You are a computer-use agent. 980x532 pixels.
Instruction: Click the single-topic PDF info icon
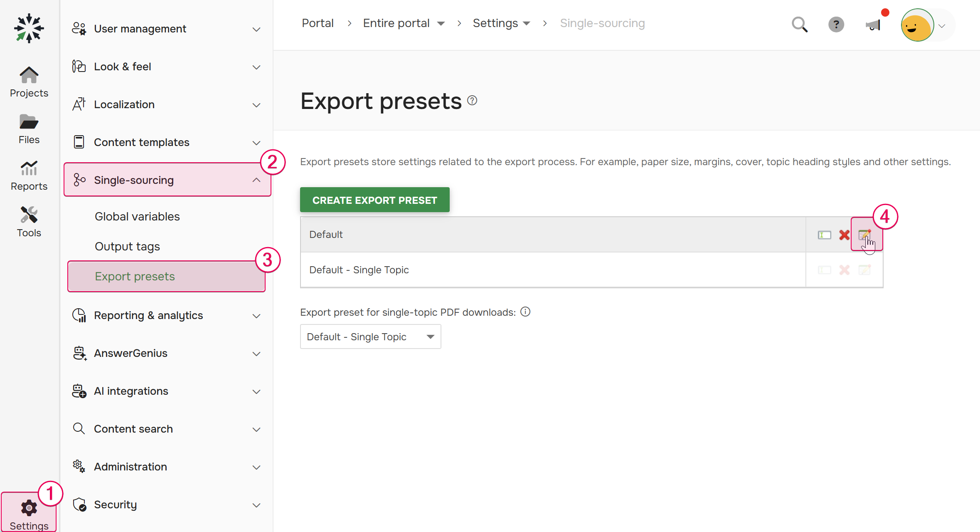525,312
